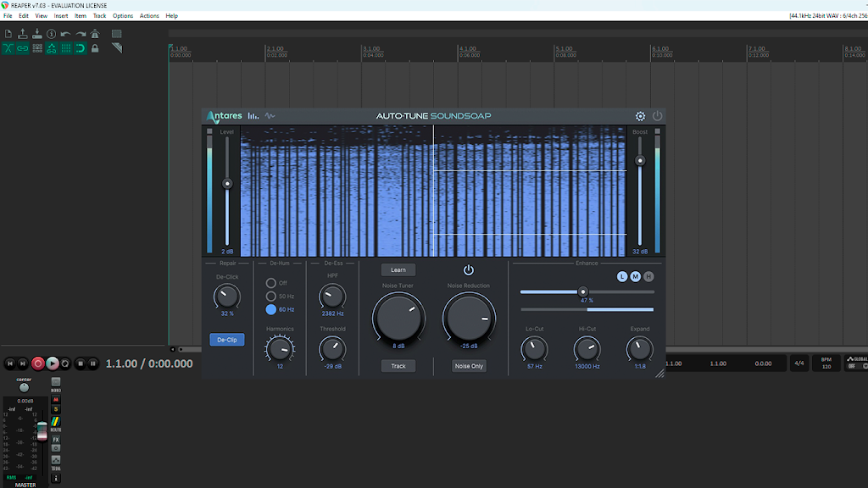Click the Antares logo

point(224,116)
